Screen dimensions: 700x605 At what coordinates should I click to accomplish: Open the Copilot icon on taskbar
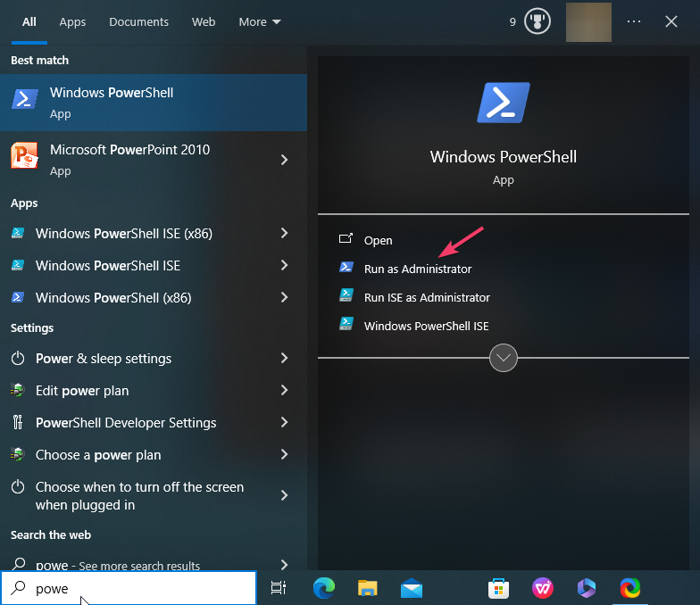586,588
